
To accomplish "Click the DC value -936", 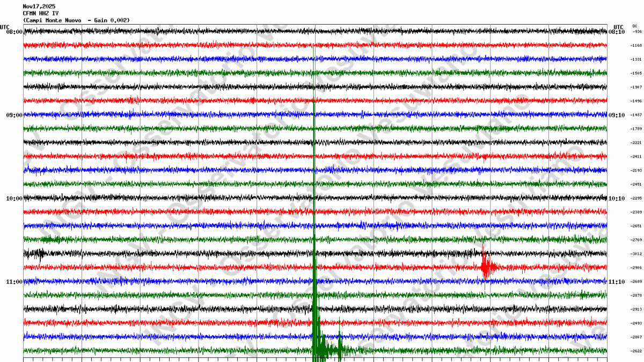I will [x=636, y=32].
